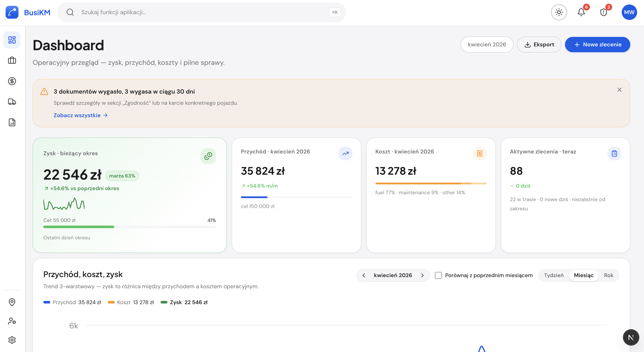Click the 22 546 zł profit value
The height and width of the screenshot is (352, 644).
pos(72,174)
